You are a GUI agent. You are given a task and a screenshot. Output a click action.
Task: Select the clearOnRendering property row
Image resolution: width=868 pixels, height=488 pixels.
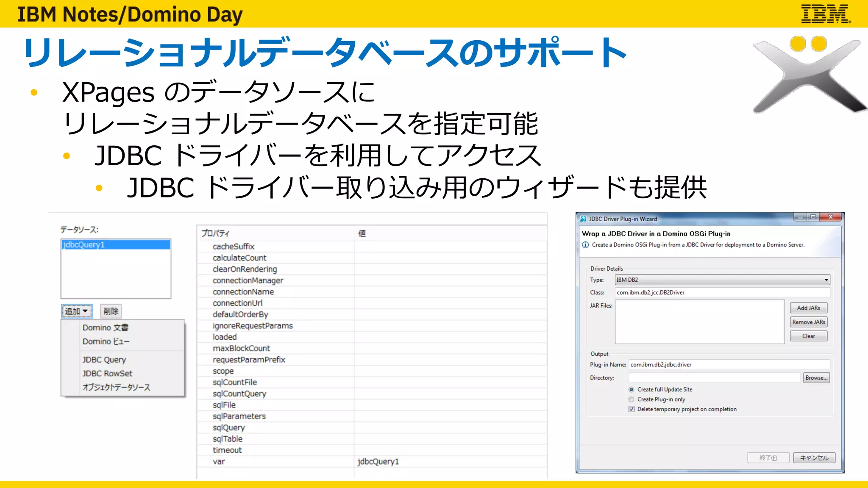coord(372,269)
